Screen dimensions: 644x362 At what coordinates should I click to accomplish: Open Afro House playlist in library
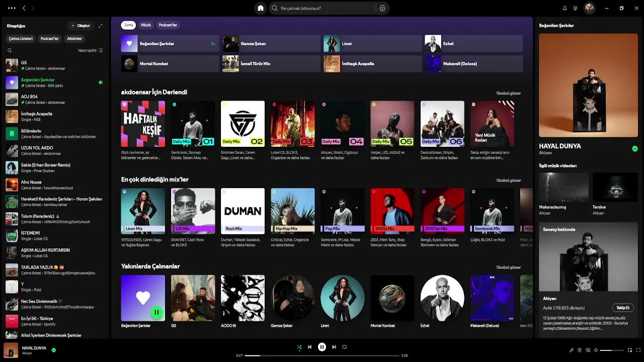click(x=55, y=185)
